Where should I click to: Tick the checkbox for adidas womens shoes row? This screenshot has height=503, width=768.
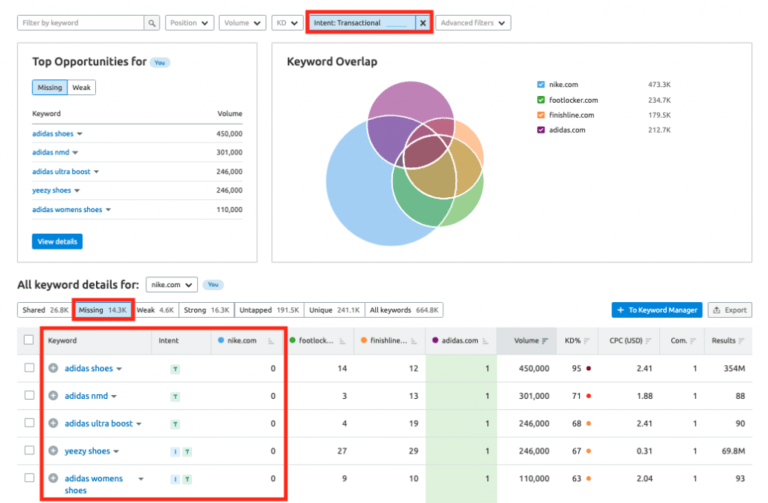tap(29, 478)
